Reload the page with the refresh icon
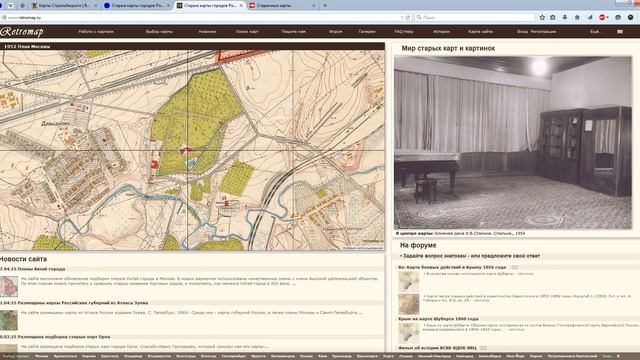 (408, 18)
